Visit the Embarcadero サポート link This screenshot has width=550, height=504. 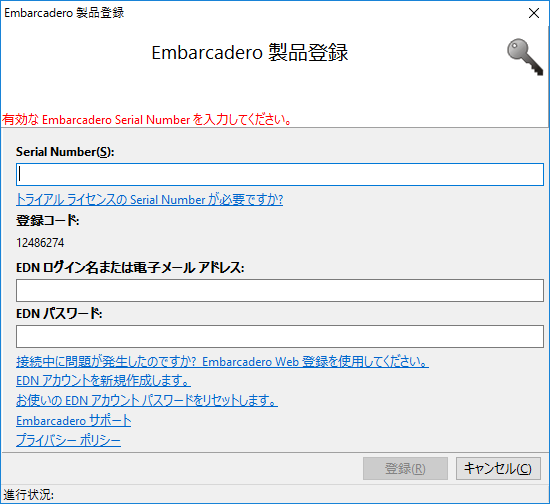(x=74, y=420)
